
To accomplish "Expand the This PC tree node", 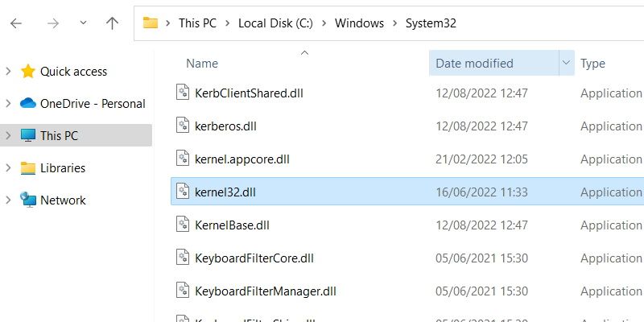I will [8, 135].
